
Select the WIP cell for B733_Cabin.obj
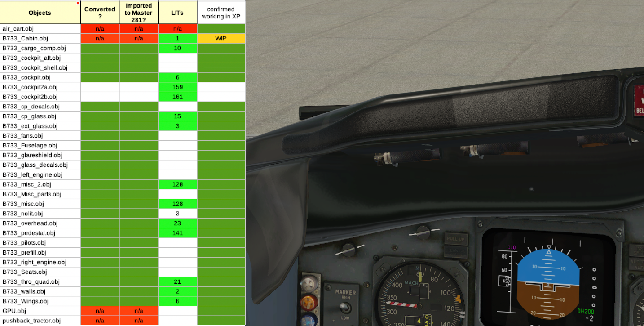coord(221,39)
